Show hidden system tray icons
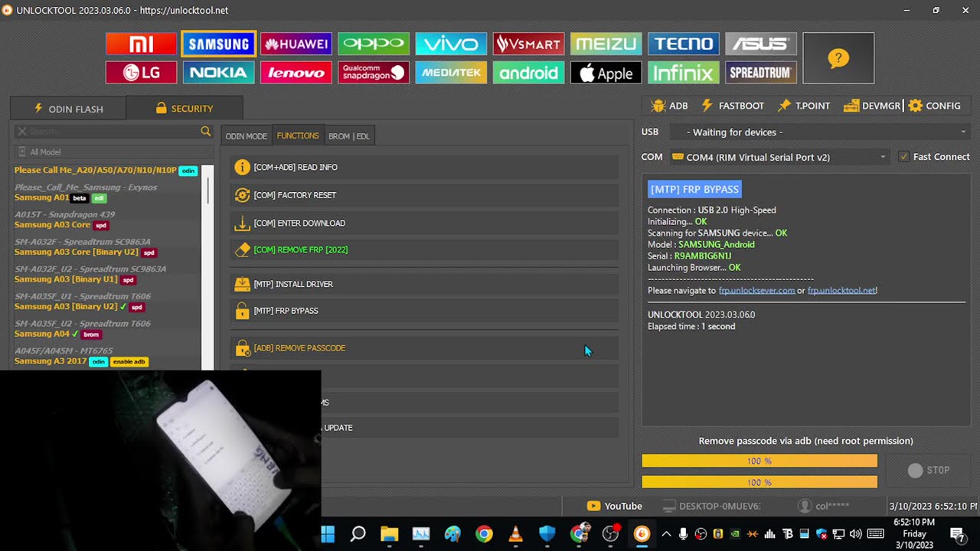 (666, 533)
